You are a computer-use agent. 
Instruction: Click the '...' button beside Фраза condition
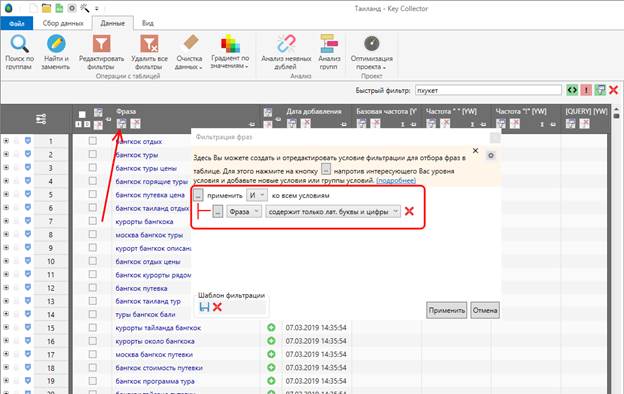[217, 211]
